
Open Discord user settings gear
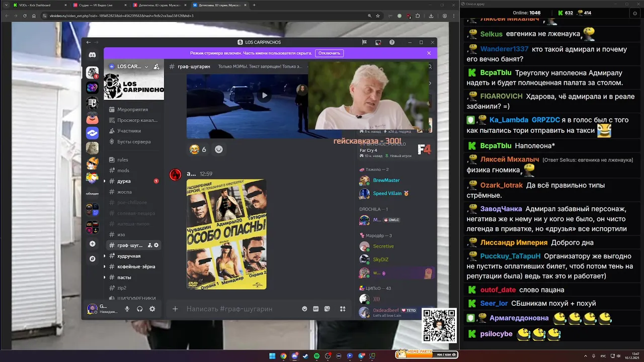[152, 309]
